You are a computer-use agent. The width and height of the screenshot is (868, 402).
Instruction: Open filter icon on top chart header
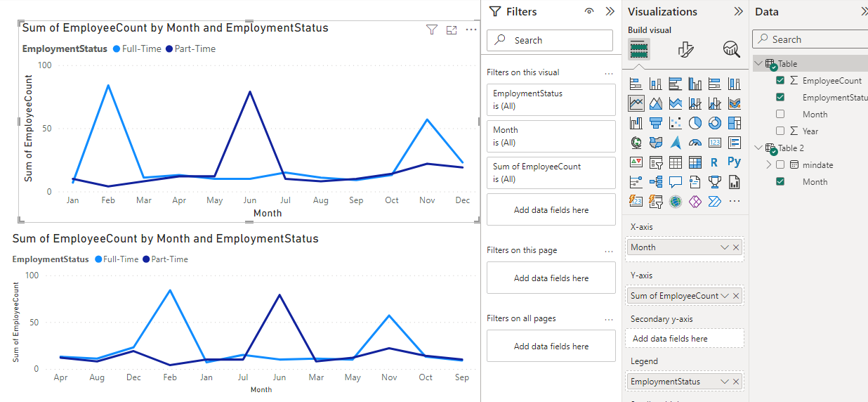[x=432, y=30]
